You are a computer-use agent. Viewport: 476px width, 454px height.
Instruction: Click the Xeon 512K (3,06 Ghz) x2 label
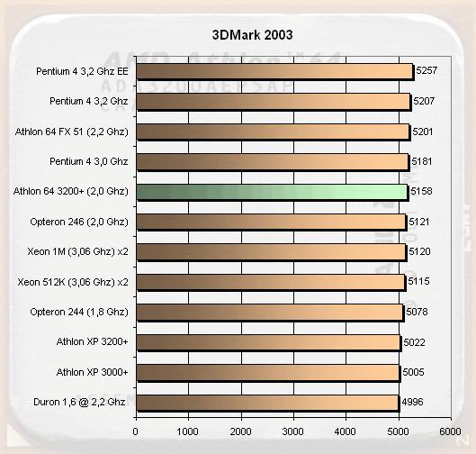[73, 282]
